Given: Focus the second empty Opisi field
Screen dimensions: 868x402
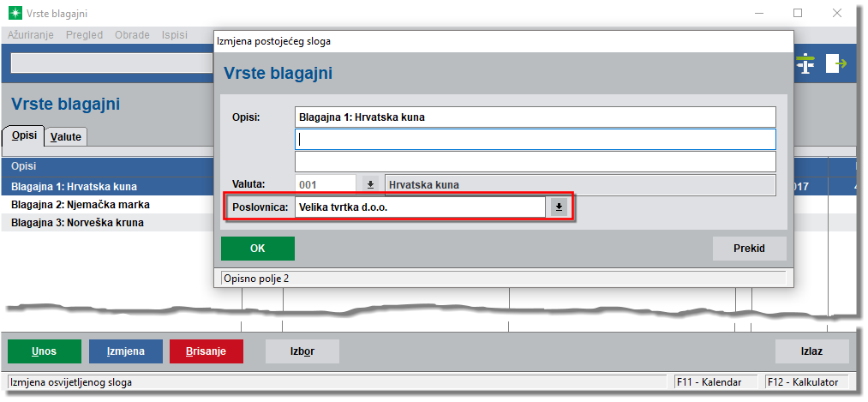Looking at the screenshot, I should (x=536, y=140).
